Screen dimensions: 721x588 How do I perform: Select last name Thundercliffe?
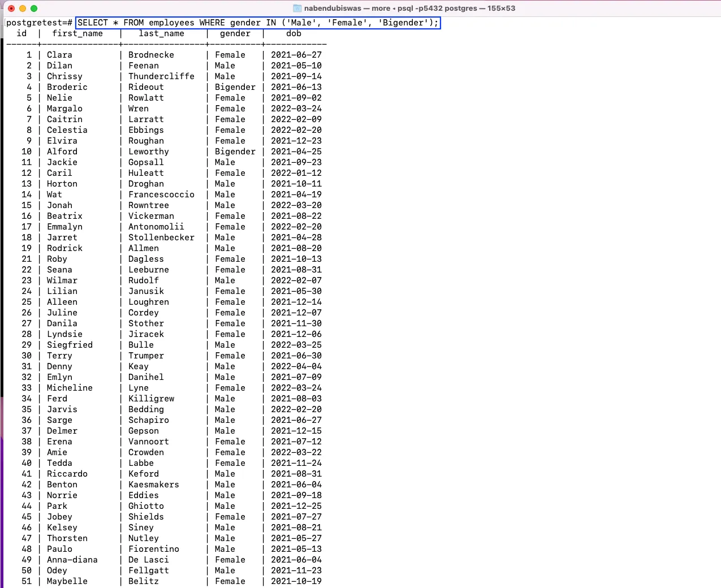tap(161, 76)
